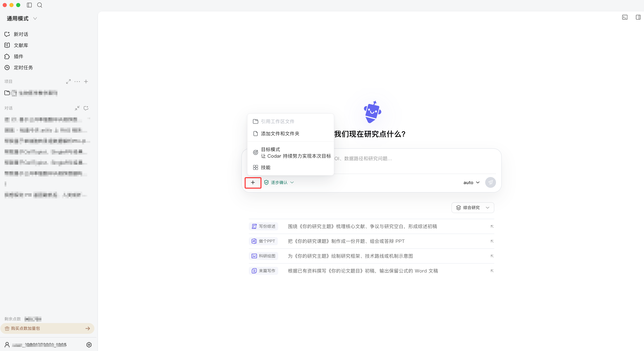Open the project folder item in sidebar
Screen dimensions: 644x351
coord(31,93)
